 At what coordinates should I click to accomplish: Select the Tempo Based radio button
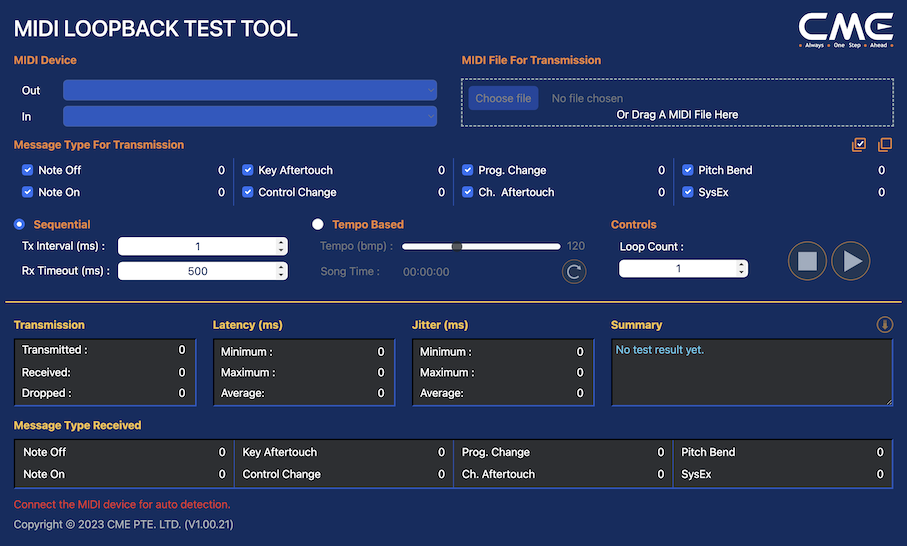[x=319, y=225]
